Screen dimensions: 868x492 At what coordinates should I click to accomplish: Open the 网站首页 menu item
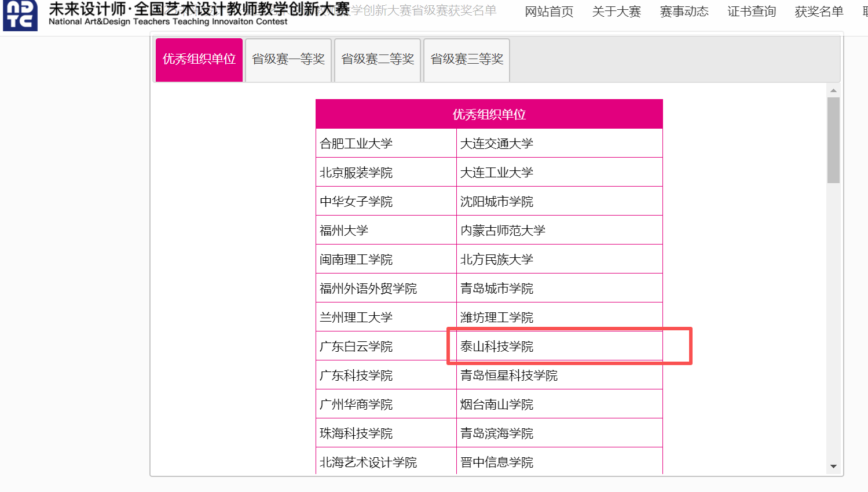[x=548, y=12]
